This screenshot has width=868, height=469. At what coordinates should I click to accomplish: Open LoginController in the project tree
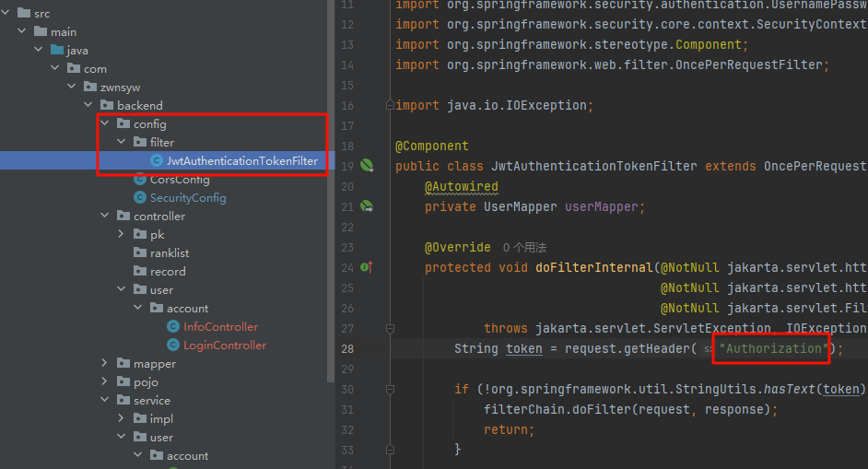click(x=225, y=345)
